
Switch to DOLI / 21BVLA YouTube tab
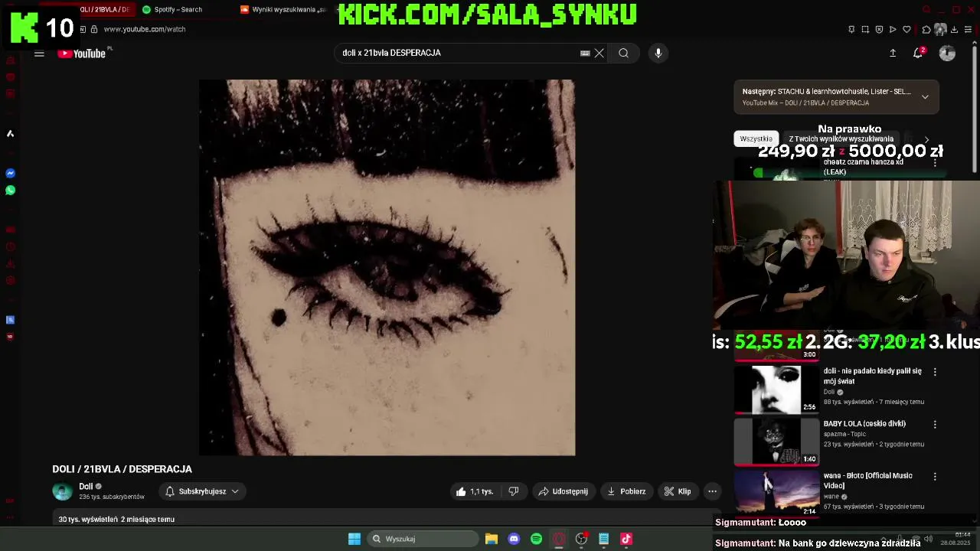pos(105,9)
